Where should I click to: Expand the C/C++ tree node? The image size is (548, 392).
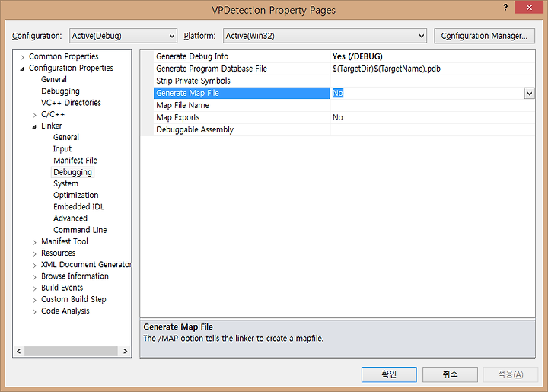pyautogui.click(x=34, y=115)
